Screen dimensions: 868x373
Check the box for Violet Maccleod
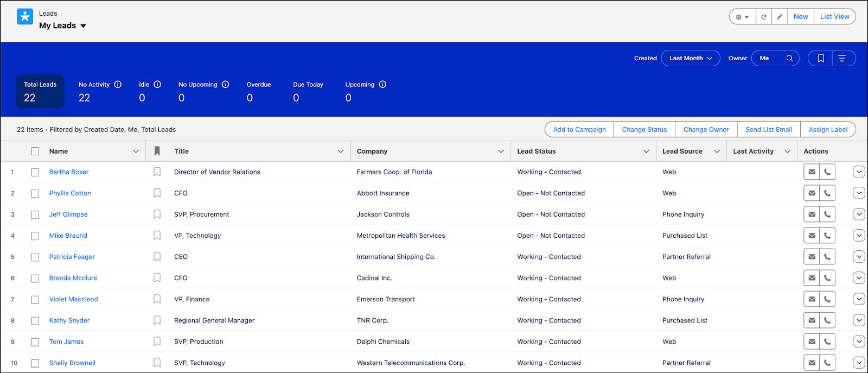(x=35, y=299)
